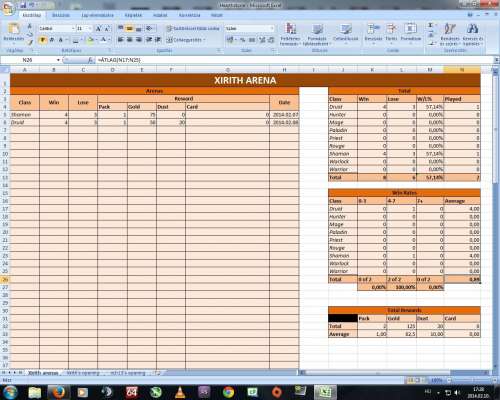The image size is (500, 400).
Task: Click the increase indent icon
Action: 158,40
